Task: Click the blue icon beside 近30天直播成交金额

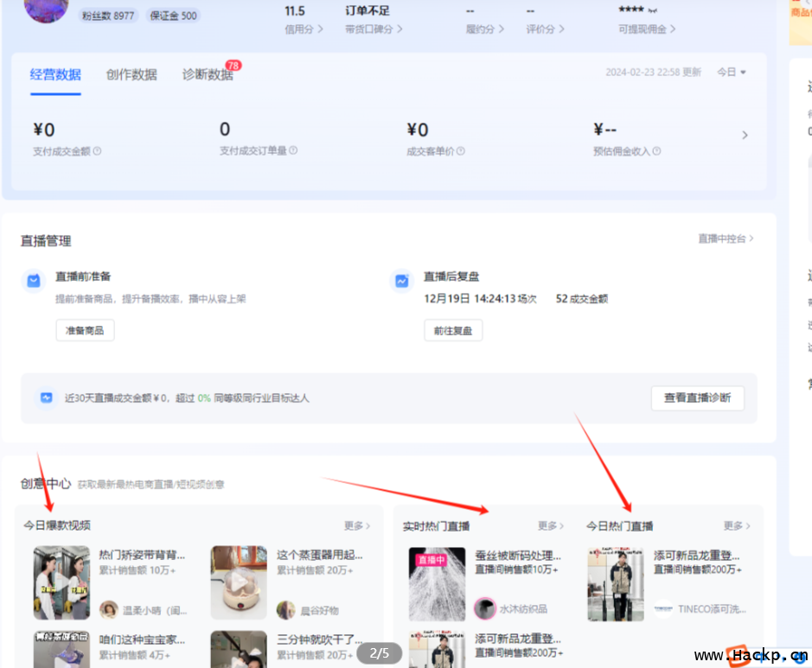Action: coord(47,398)
